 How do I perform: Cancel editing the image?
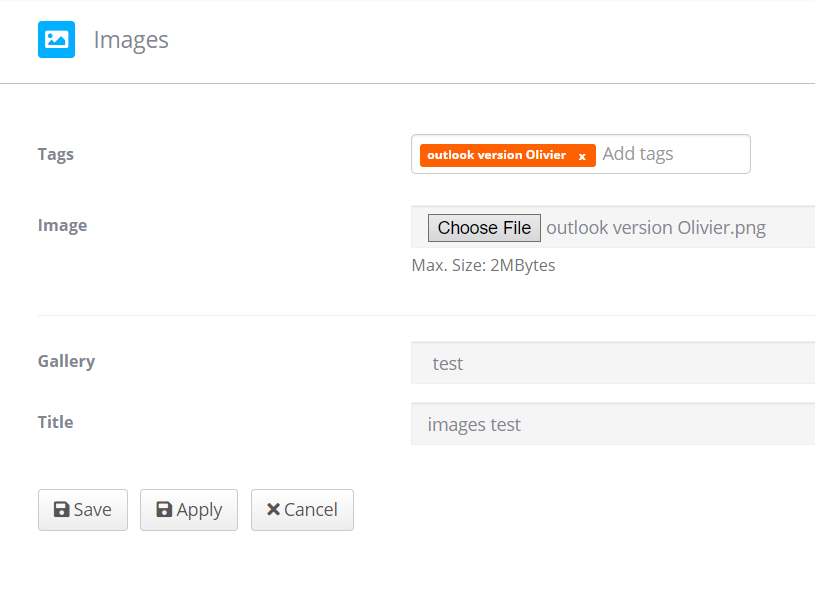coord(302,509)
